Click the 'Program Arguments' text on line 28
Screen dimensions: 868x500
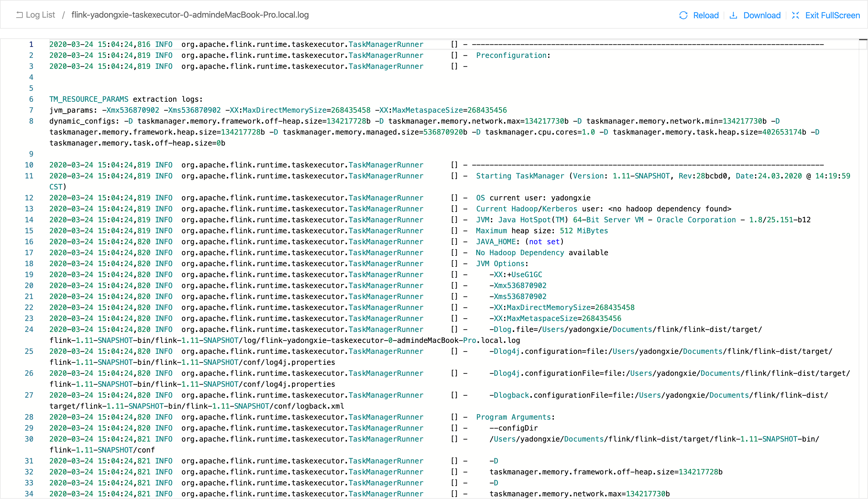513,417
